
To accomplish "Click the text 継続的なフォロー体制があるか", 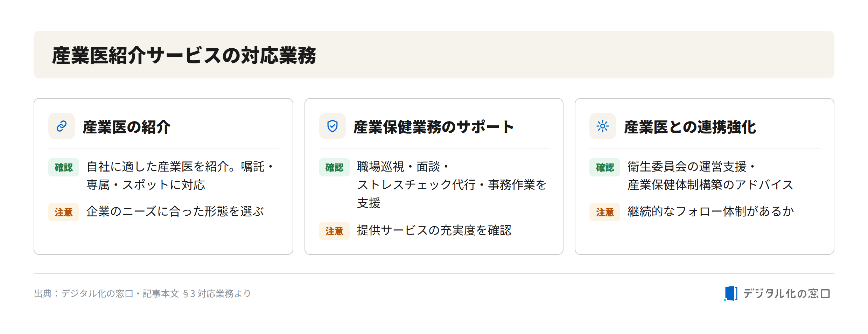I will point(710,211).
